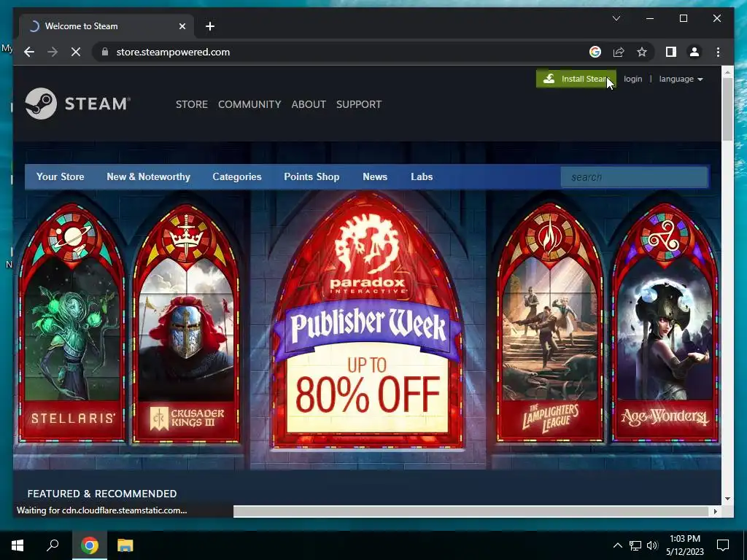Screen dimensions: 747x560
Task: Open the News tab
Action: click(x=375, y=176)
